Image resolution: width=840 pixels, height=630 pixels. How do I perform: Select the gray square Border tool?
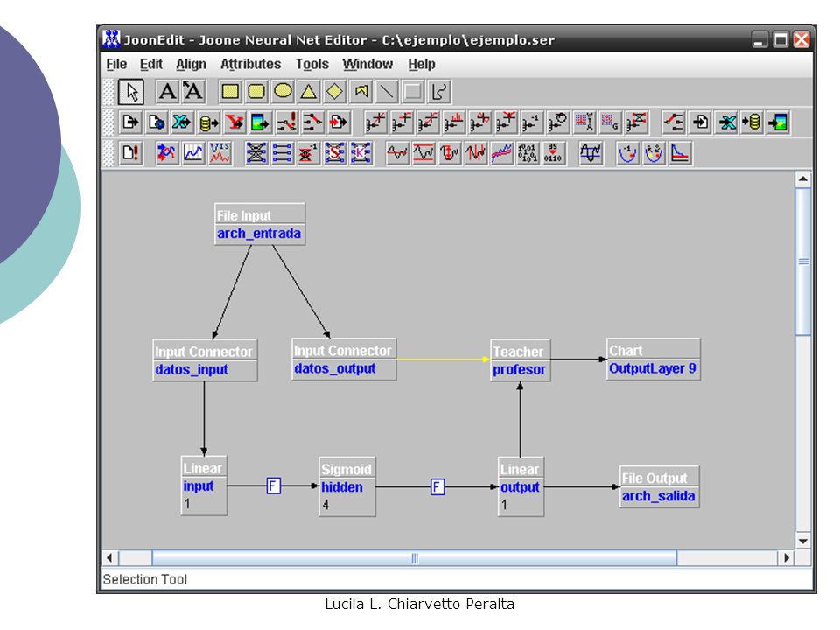(413, 92)
